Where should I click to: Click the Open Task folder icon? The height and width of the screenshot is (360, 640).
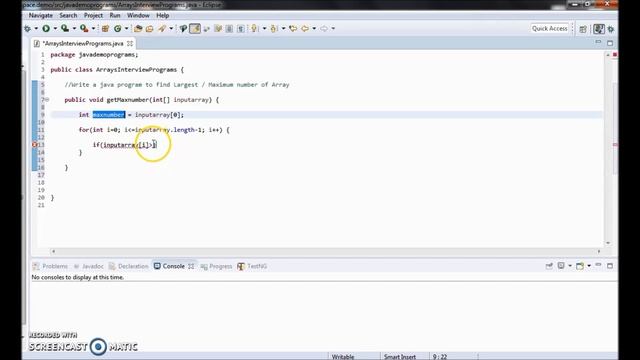pyautogui.click(x=150, y=29)
